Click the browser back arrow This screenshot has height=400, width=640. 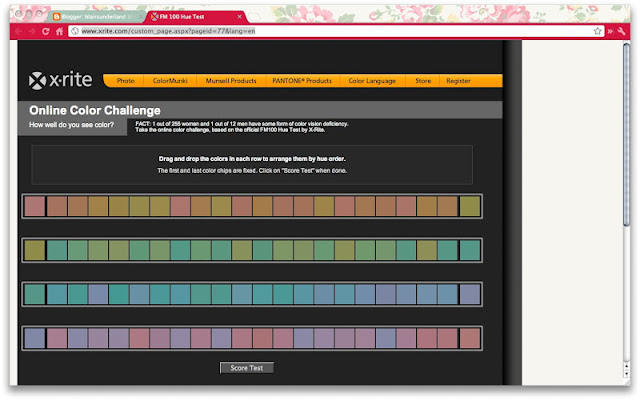click(19, 31)
